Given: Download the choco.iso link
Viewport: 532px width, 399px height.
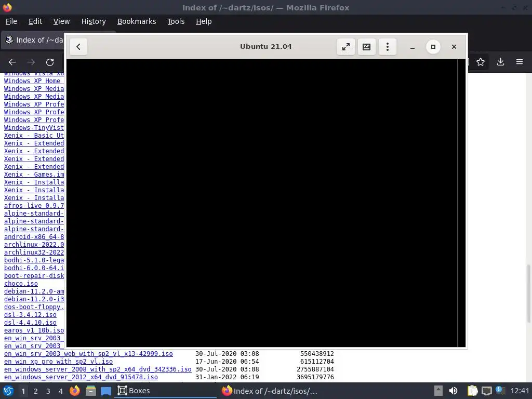Looking at the screenshot, I should 21,284.
